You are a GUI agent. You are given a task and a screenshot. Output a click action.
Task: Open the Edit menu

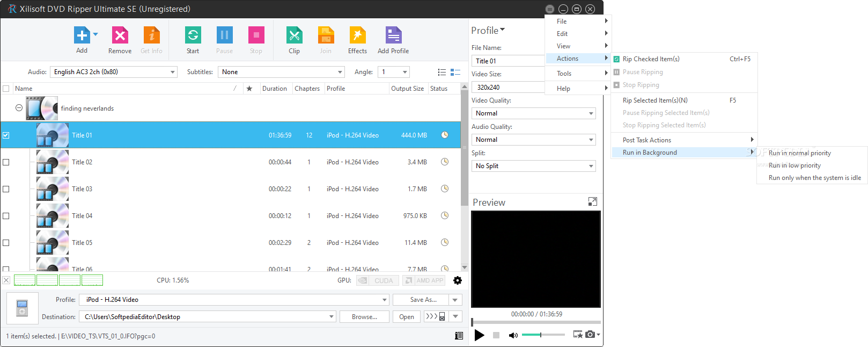point(578,34)
